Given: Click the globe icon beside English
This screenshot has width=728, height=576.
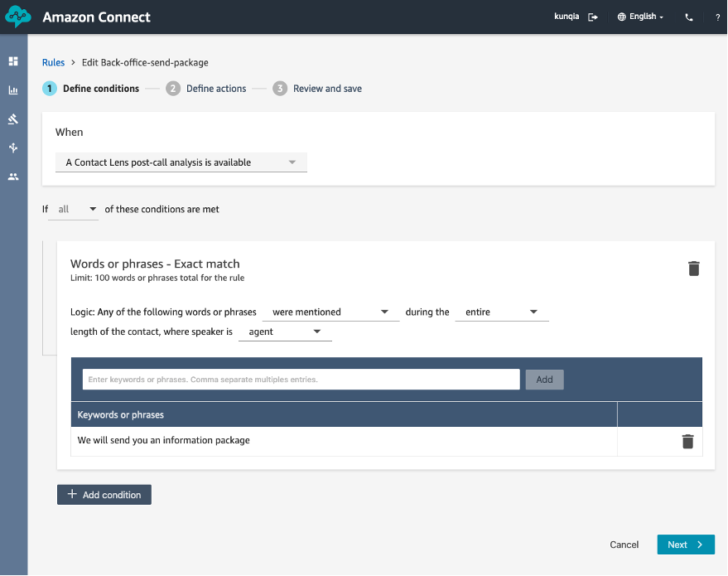Looking at the screenshot, I should click(x=622, y=17).
